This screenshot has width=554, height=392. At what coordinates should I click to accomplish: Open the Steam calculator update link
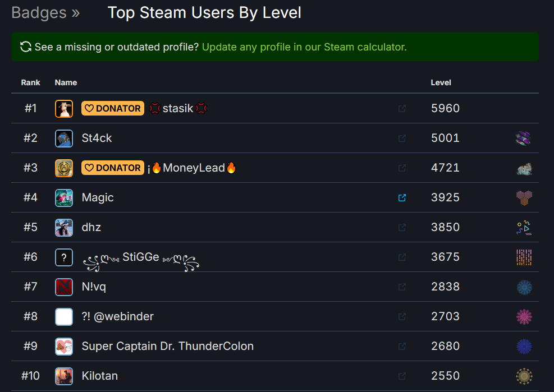coord(304,47)
